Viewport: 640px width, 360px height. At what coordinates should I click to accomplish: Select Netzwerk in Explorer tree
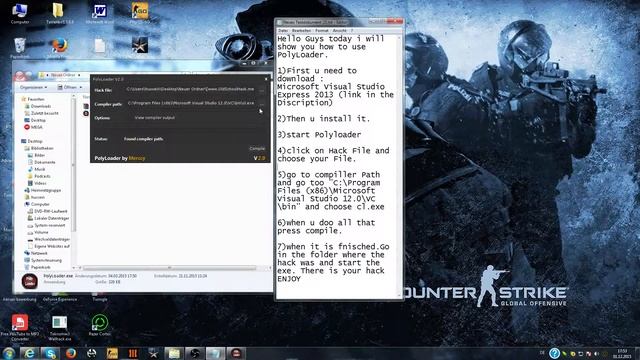click(x=36, y=253)
